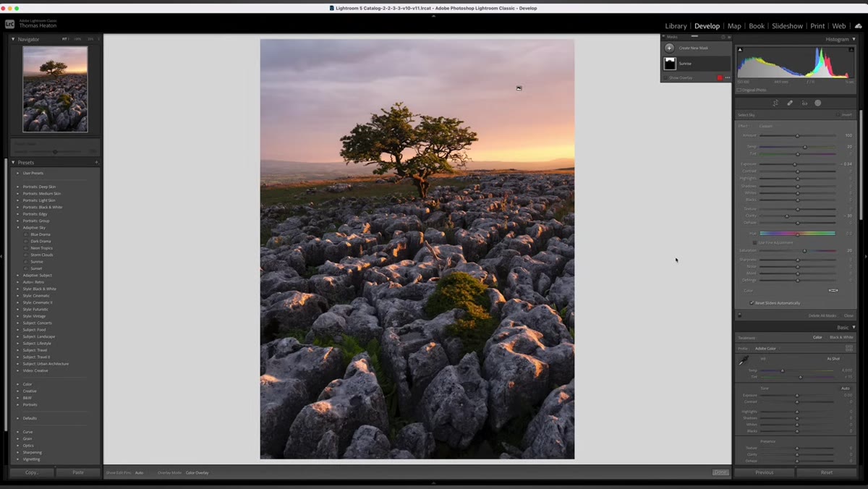Click the cloud sync icon

[858, 26]
